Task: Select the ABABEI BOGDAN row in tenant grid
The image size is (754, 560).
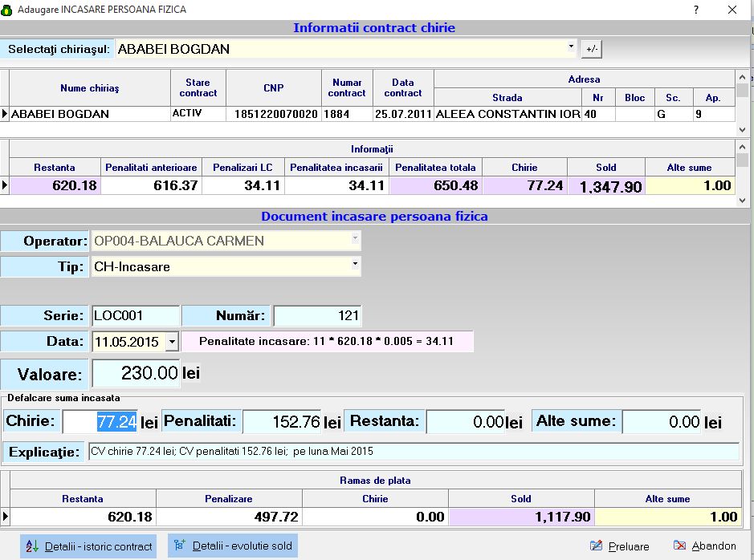Action: pos(88,114)
